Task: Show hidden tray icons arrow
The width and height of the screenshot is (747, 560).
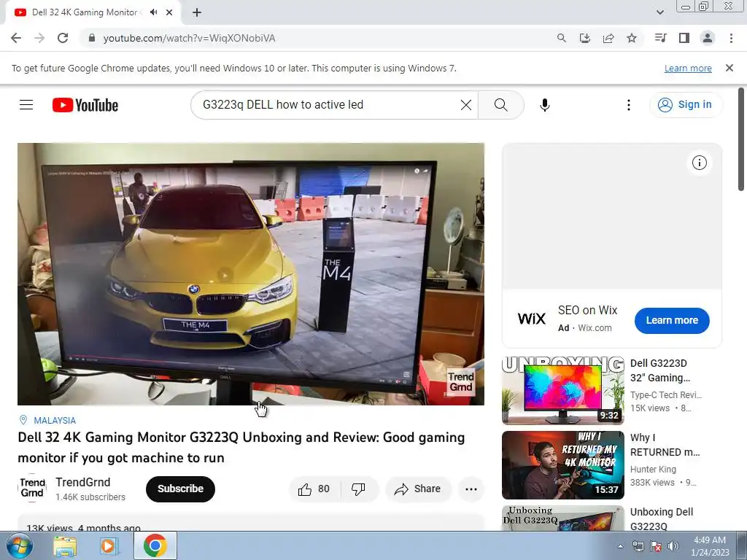Action: point(620,546)
